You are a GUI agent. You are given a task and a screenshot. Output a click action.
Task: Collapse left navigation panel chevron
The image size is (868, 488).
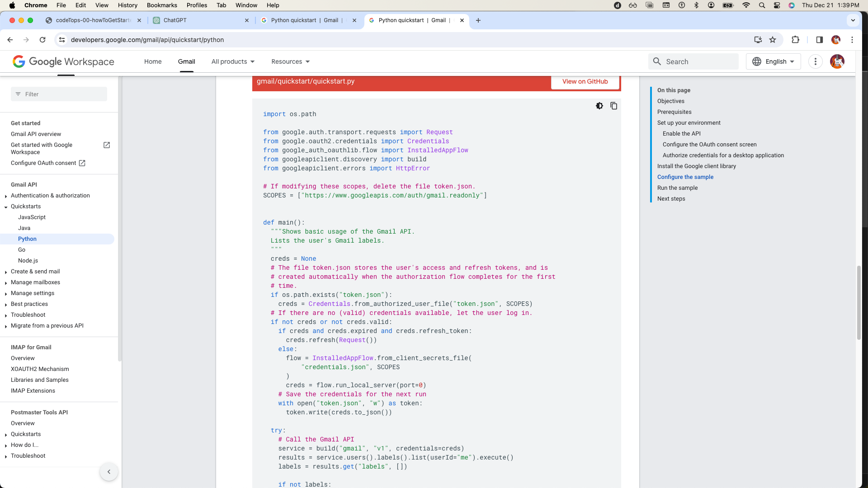tap(108, 472)
